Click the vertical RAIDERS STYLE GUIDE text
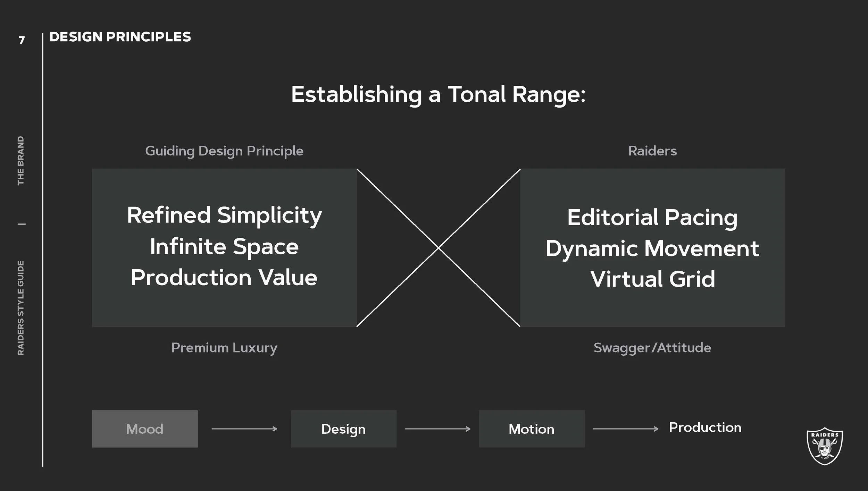The image size is (868, 491). click(x=21, y=308)
